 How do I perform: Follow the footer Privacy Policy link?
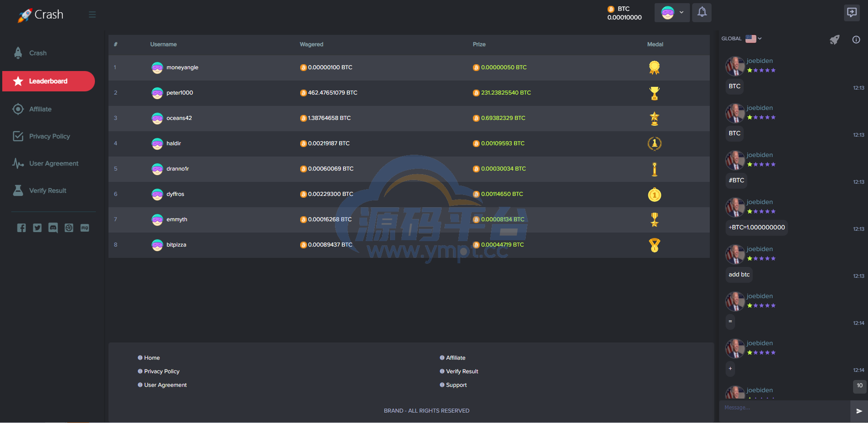click(x=162, y=371)
